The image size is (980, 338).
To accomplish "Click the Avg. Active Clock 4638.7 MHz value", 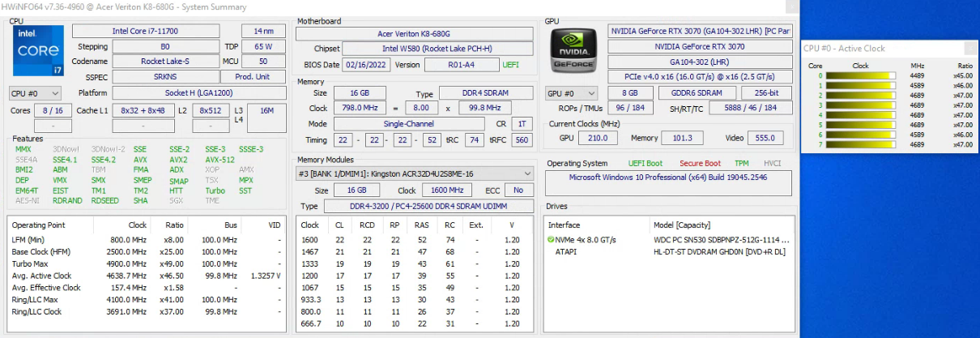I will (x=128, y=276).
